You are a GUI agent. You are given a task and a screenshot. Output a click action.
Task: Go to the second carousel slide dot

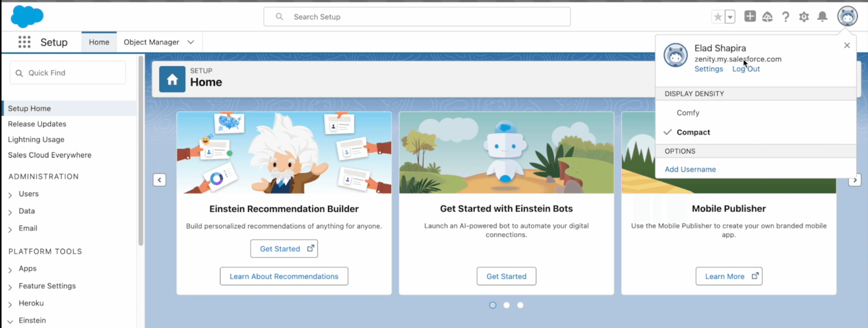point(506,305)
